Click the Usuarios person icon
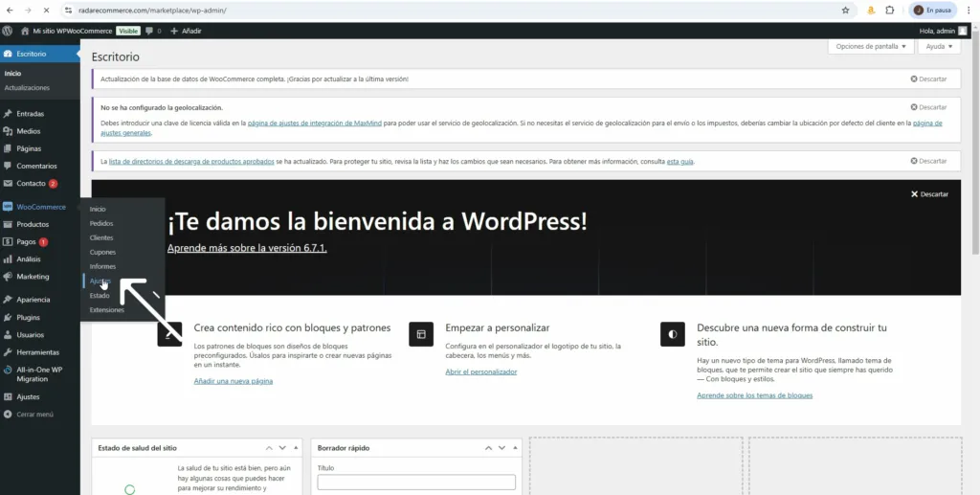The width and height of the screenshot is (980, 495). pyautogui.click(x=8, y=335)
